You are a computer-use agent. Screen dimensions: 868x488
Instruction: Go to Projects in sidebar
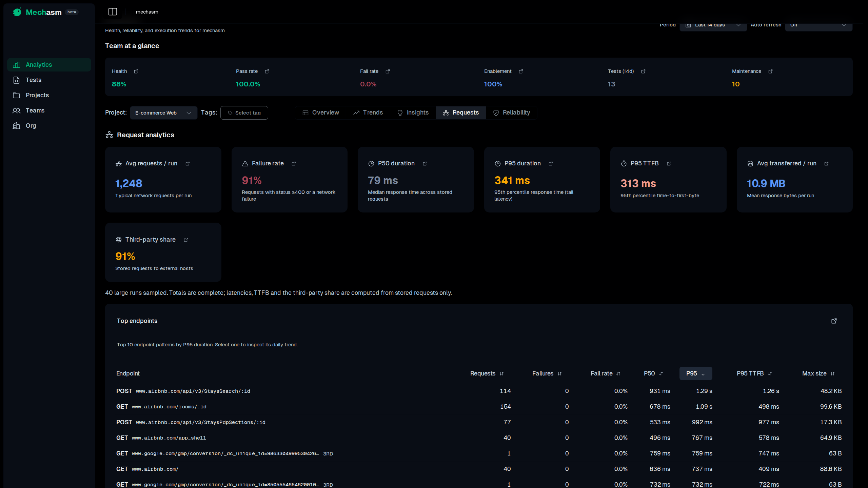[49, 95]
